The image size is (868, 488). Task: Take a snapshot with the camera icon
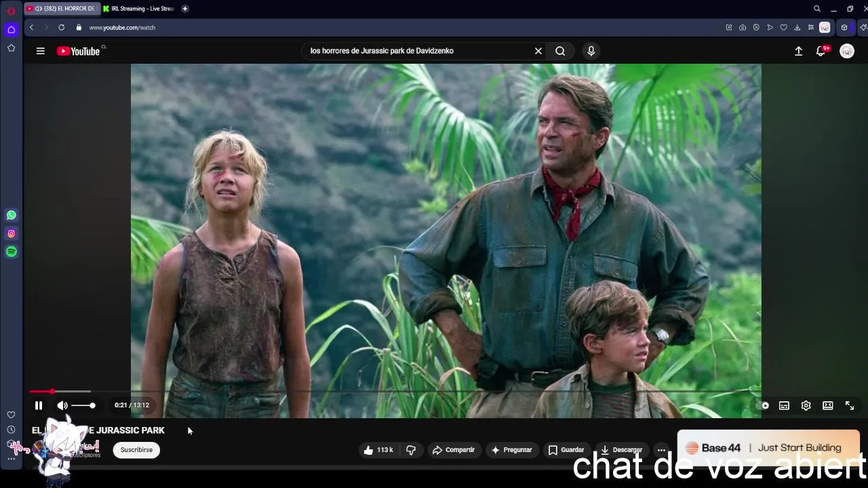[x=743, y=28]
